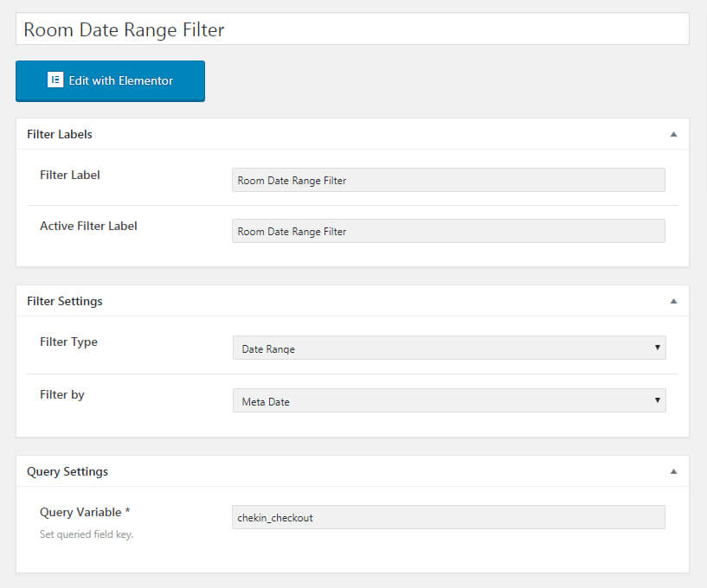Click the Active Filter Label text
The image size is (707, 588).
pos(88,226)
